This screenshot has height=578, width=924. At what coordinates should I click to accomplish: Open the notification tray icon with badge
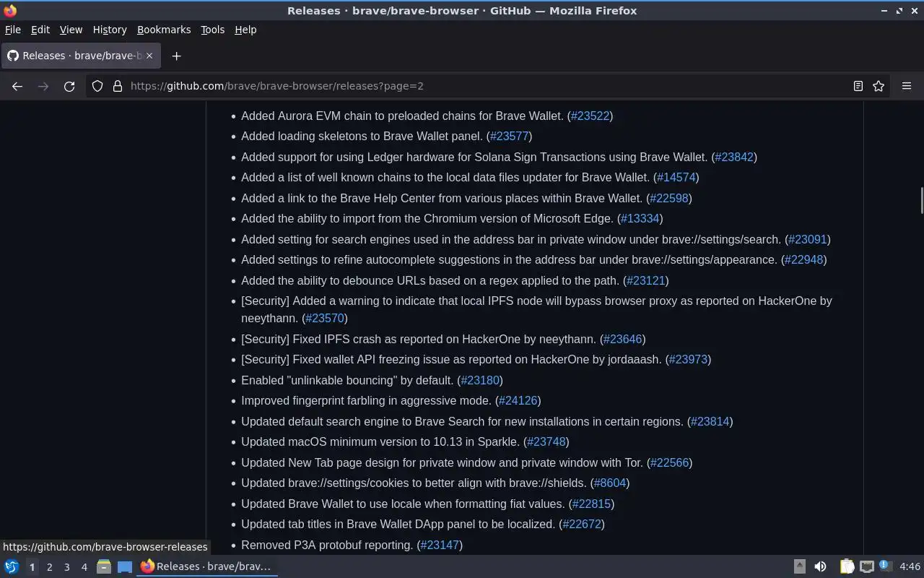886,566
